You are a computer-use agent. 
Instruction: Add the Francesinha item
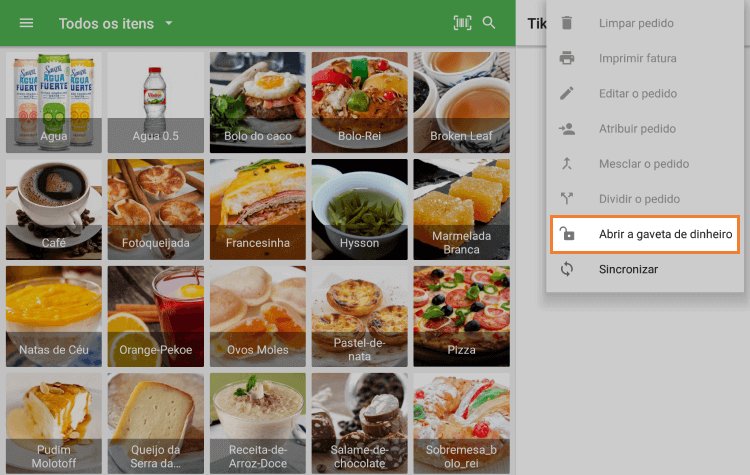point(258,210)
